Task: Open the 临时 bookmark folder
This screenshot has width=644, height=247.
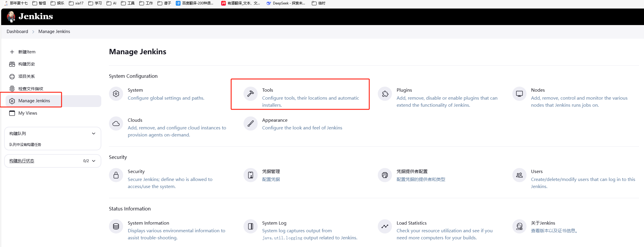Action: point(319,3)
